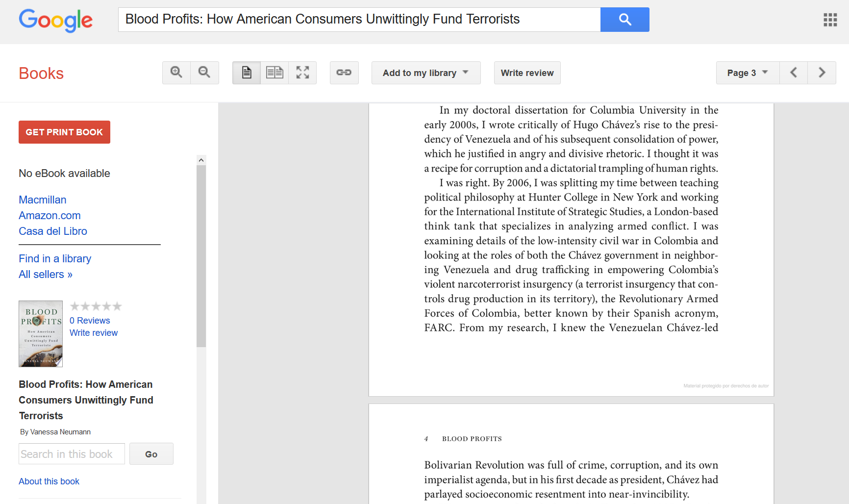849x504 pixels.
Task: Open the Casa del Libro link
Action: [x=53, y=231]
